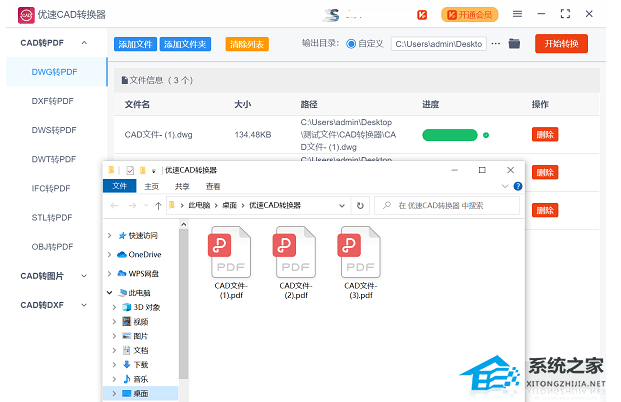Delete the CAD文件-(1).dwg row
The height and width of the screenshot is (402, 621).
click(x=545, y=135)
